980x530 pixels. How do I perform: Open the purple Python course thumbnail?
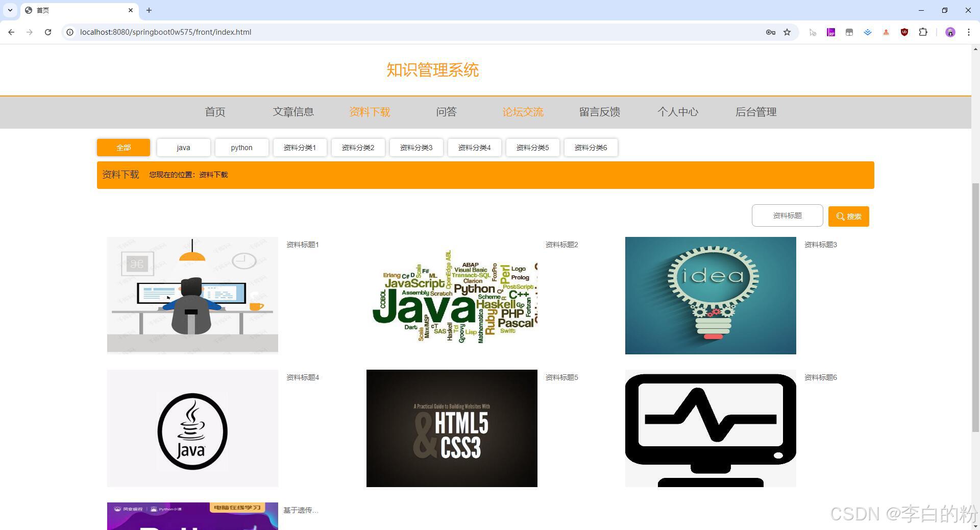192,516
